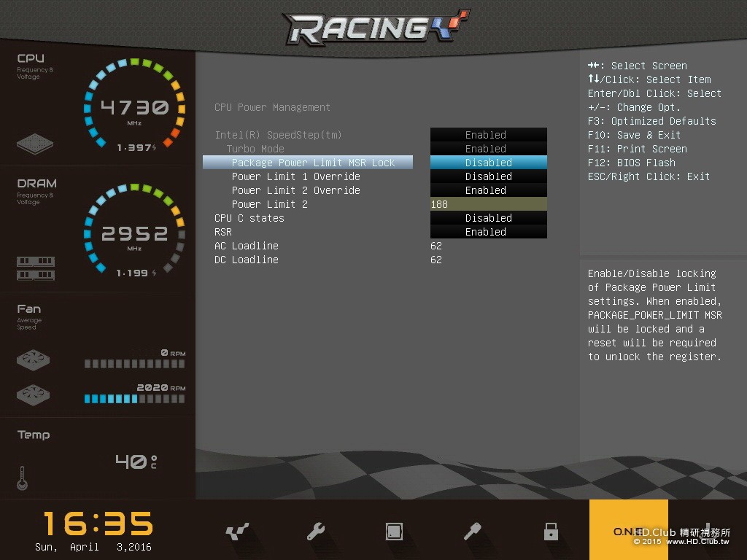Open Turbo Mode Enabled option dropdown
The image size is (747, 560).
click(x=488, y=149)
